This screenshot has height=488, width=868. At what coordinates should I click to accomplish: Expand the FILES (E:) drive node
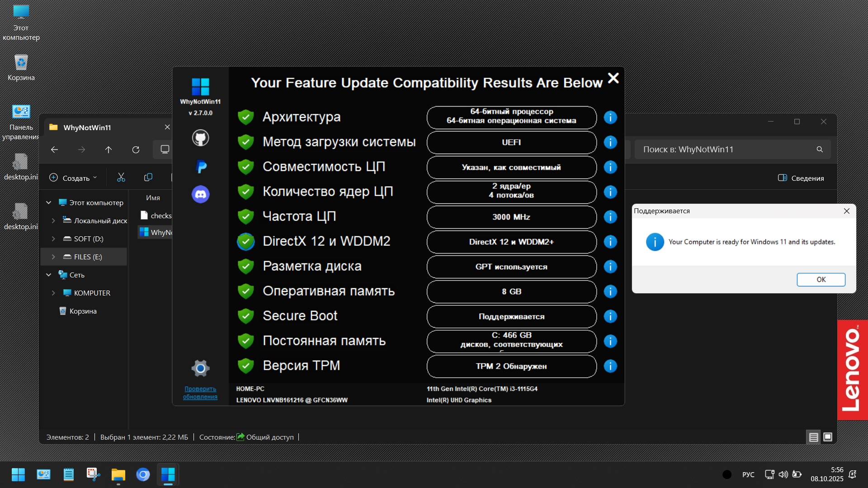53,257
